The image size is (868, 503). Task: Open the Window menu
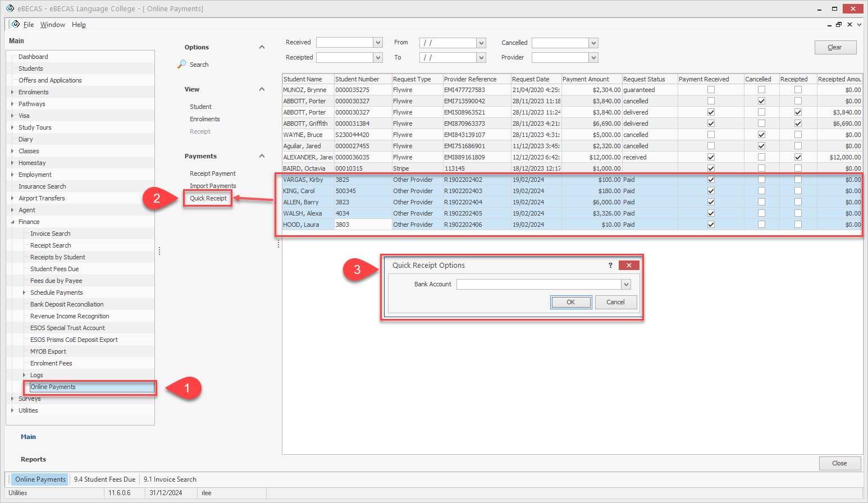click(52, 25)
